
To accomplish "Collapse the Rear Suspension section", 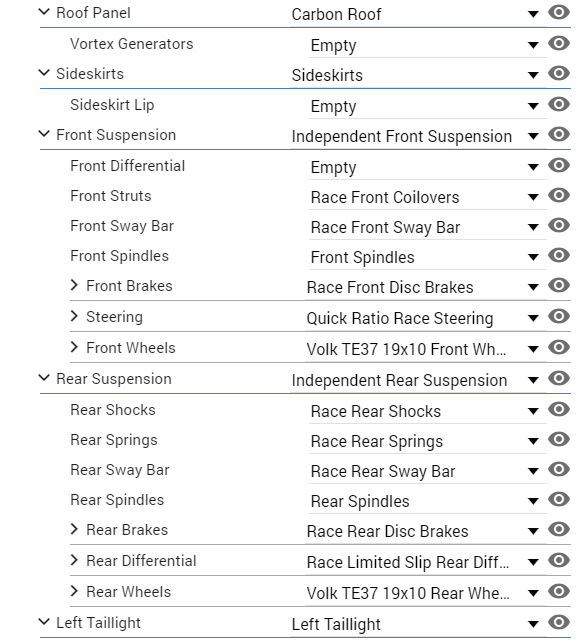I will 44,378.
